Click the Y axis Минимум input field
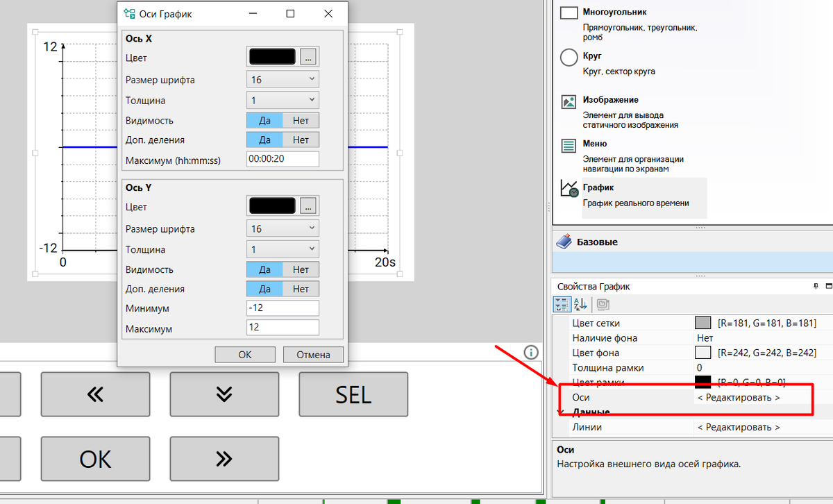Image resolution: width=833 pixels, height=504 pixels. (283, 308)
